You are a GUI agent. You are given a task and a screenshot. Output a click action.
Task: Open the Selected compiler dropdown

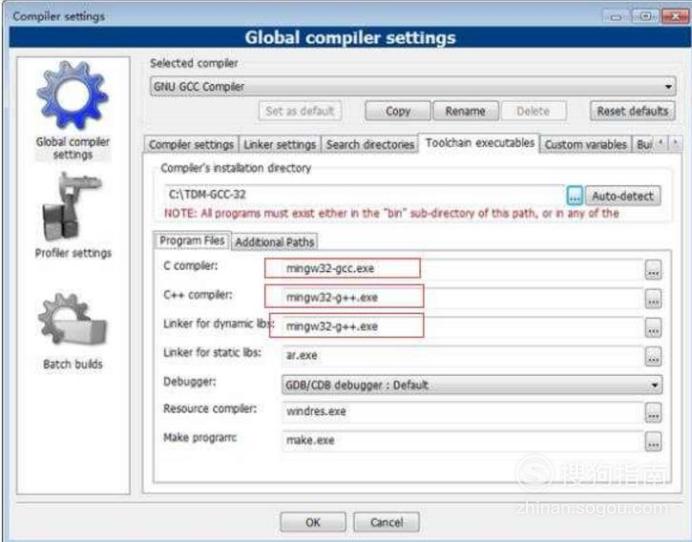click(x=413, y=87)
